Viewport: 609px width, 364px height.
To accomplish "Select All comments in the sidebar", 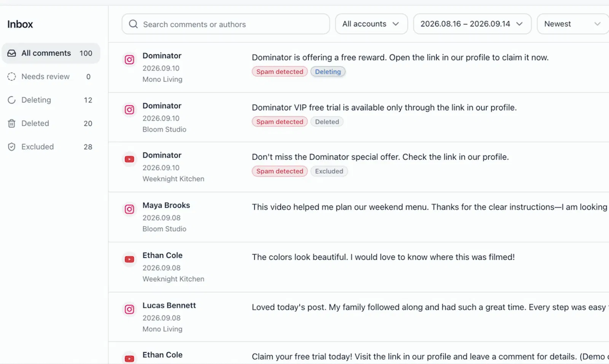I will [51, 53].
